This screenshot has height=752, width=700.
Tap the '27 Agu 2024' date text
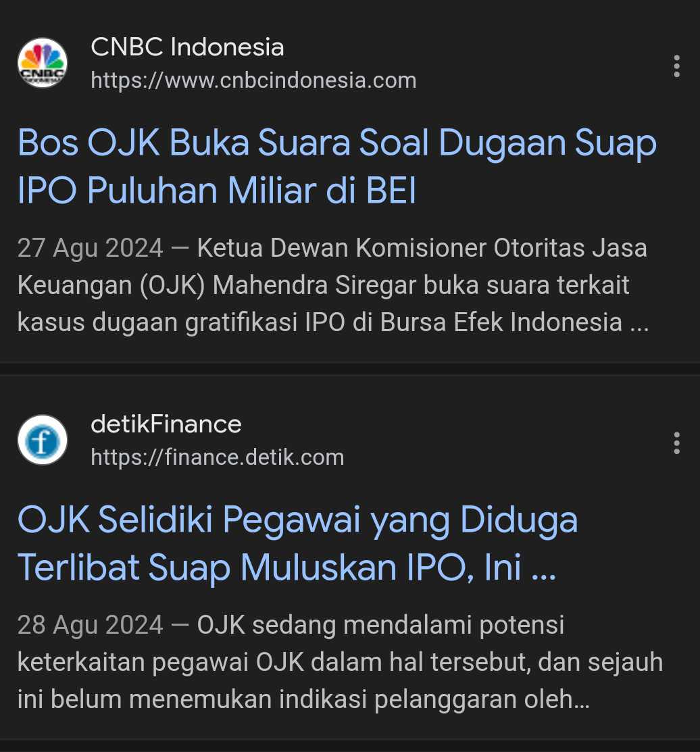90,248
